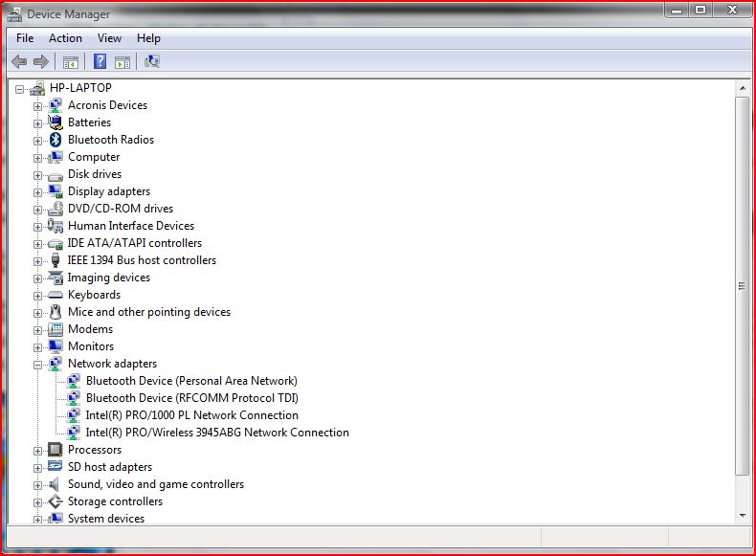Click the Batteries category icon
The image size is (756, 556).
[x=56, y=122]
